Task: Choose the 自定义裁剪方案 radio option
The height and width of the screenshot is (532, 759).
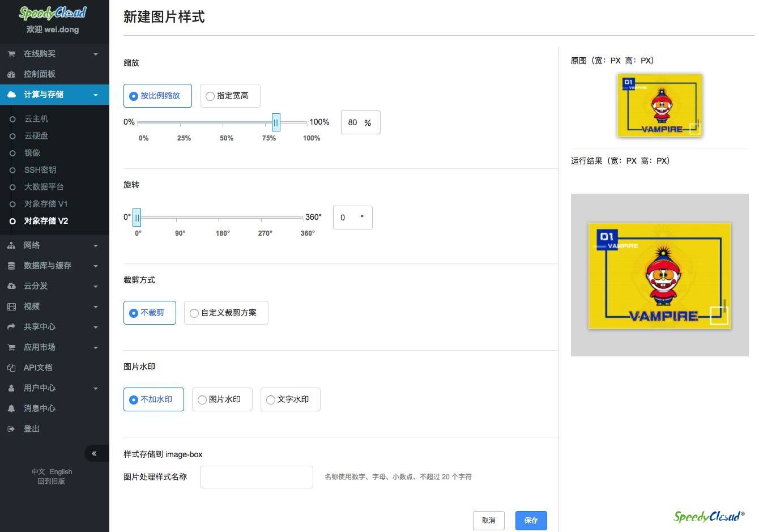Action: tap(226, 313)
